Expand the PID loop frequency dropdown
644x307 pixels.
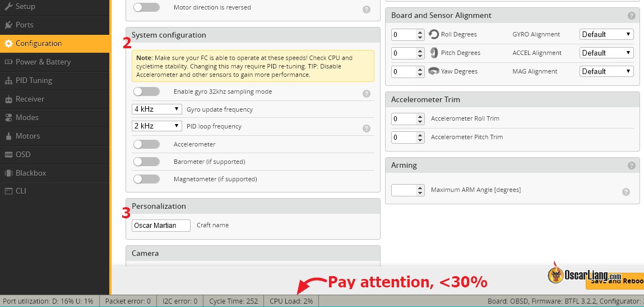coord(157,126)
